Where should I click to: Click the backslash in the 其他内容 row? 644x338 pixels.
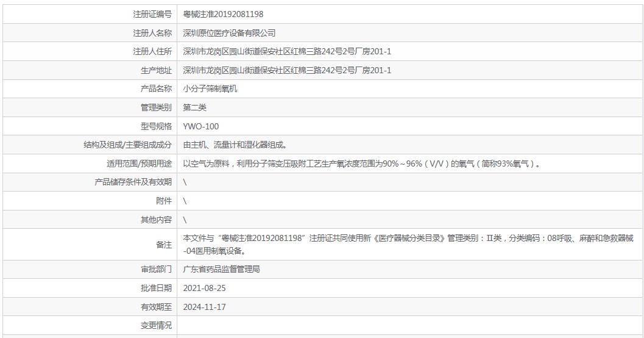pos(185,220)
